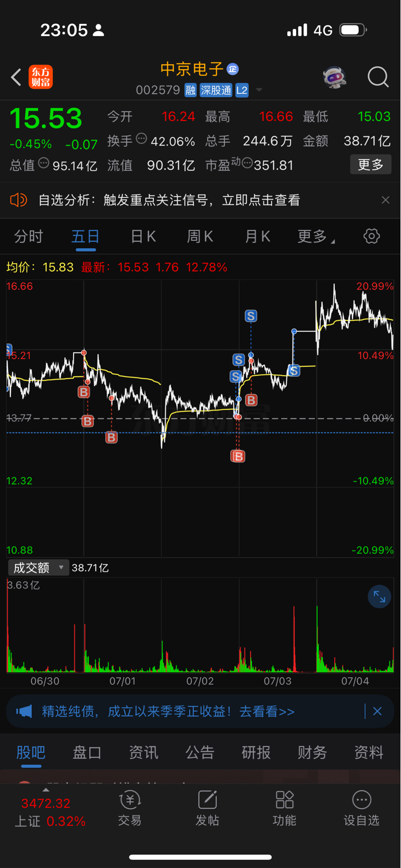The image size is (401, 868).
Task: Tap the L2 level badge
Action: 242,90
